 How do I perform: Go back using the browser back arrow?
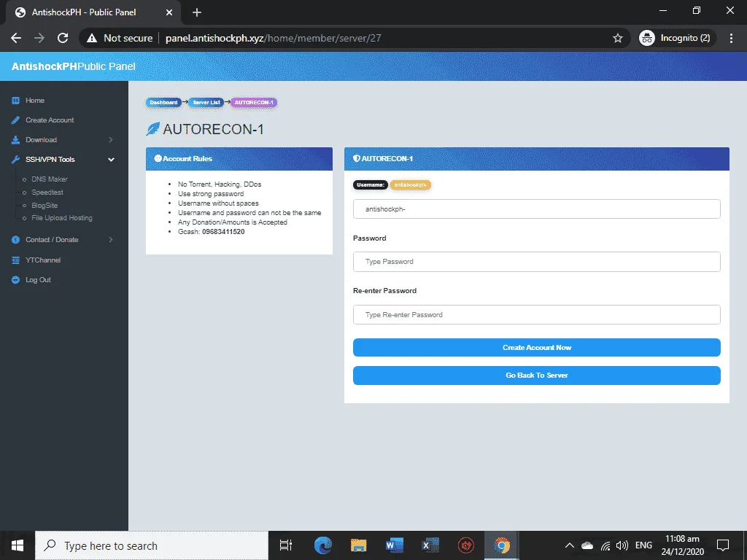point(16,38)
